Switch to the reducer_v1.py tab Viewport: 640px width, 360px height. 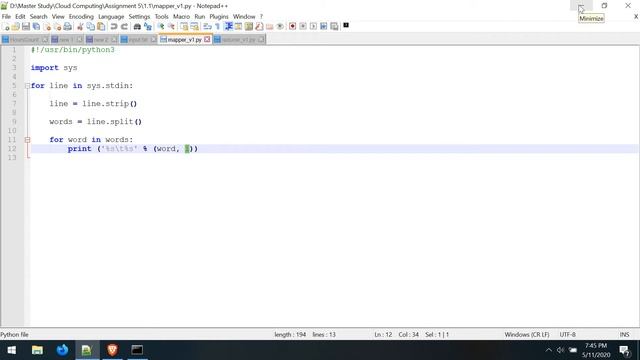coord(239,40)
